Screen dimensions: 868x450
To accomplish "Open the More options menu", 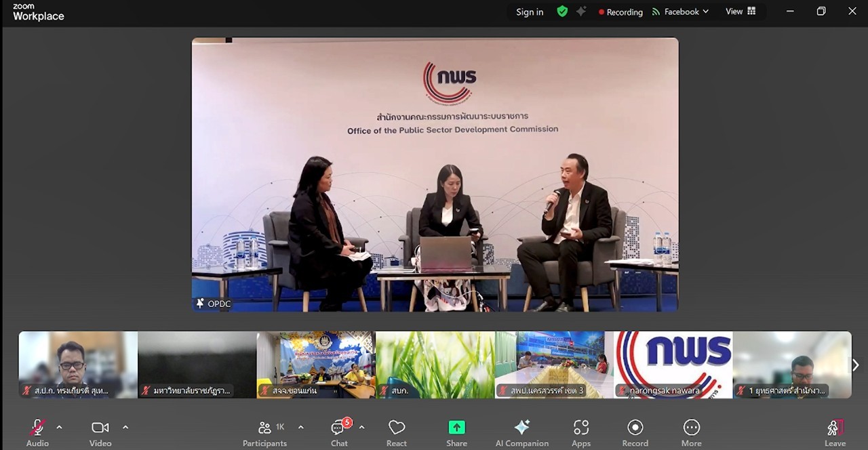I will pyautogui.click(x=692, y=432).
